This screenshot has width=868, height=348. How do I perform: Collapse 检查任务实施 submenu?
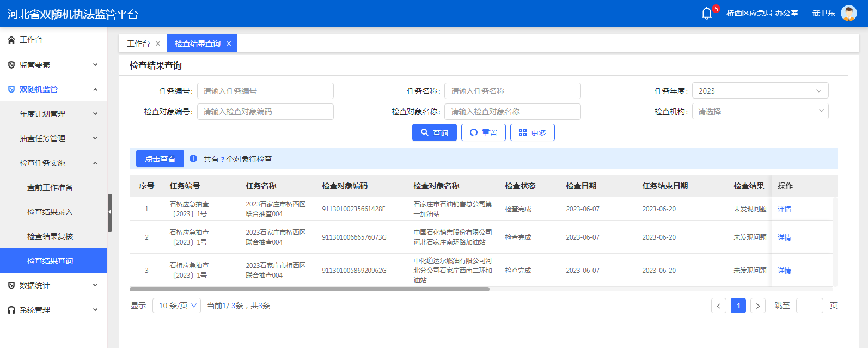[95, 163]
